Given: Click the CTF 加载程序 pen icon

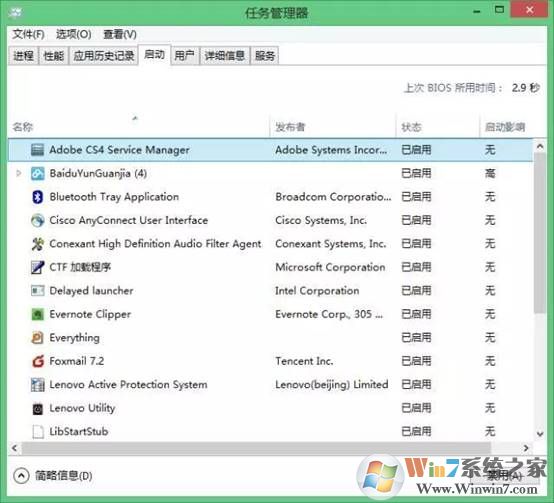Looking at the screenshot, I should click(x=37, y=267).
